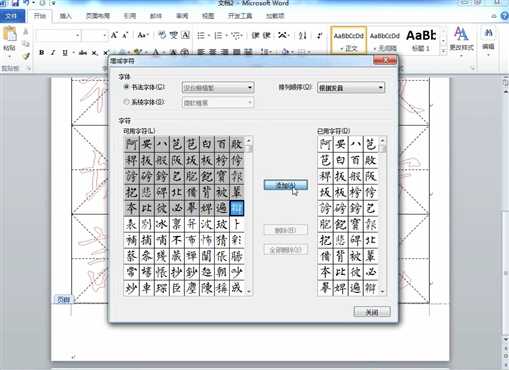Click the Numbering list icon
The height and width of the screenshot is (370, 509).
[218, 35]
